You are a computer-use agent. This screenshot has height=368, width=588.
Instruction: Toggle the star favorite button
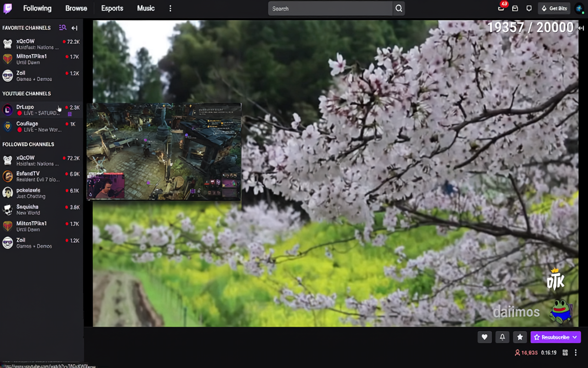pyautogui.click(x=520, y=337)
